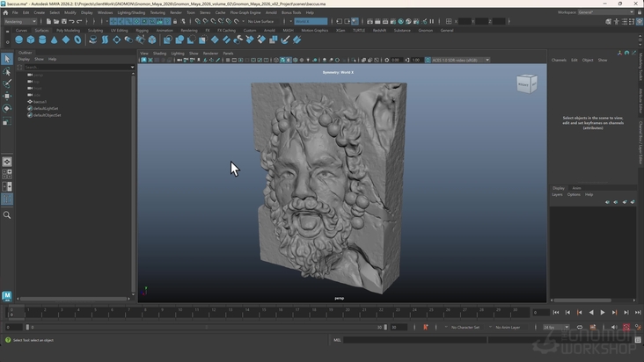Open the ACES 1.0 SDR-video view transform dropdown
This screenshot has height=362, width=644.
coord(460,60)
